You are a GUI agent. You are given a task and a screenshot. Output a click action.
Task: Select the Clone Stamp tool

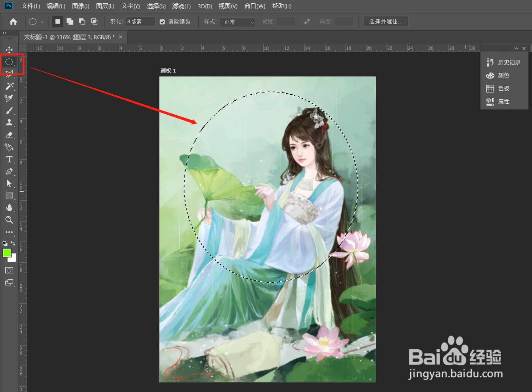tap(9, 123)
